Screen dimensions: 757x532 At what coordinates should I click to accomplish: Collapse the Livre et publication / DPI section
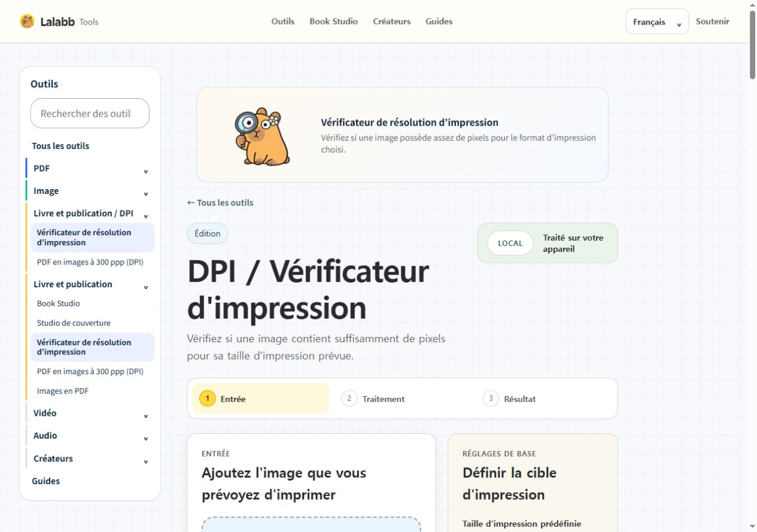90,214
